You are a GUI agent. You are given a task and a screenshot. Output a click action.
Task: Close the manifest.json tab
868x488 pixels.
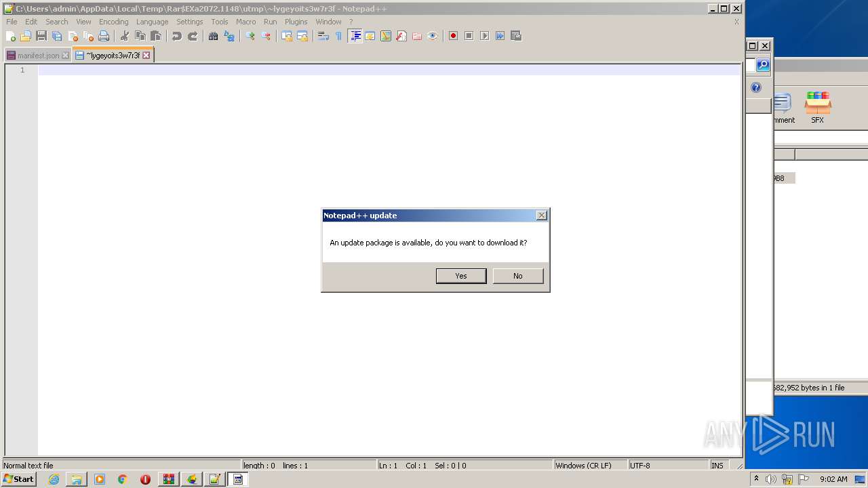(x=65, y=56)
